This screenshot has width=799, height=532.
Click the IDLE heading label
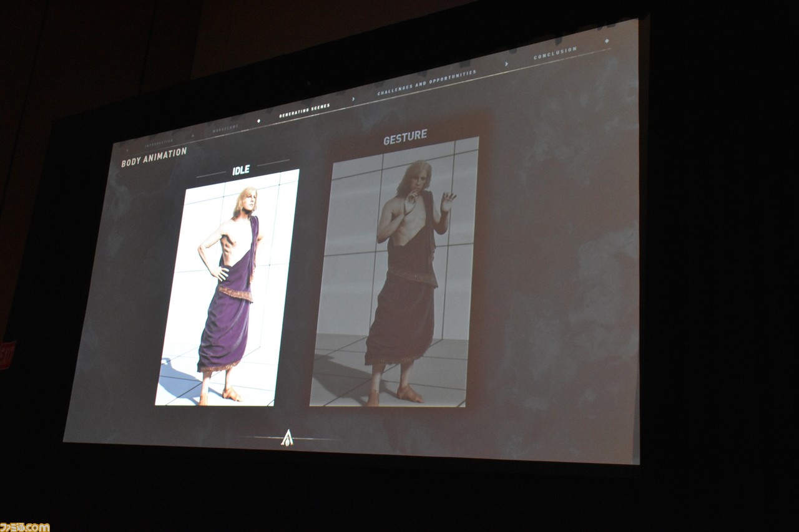tap(241, 170)
